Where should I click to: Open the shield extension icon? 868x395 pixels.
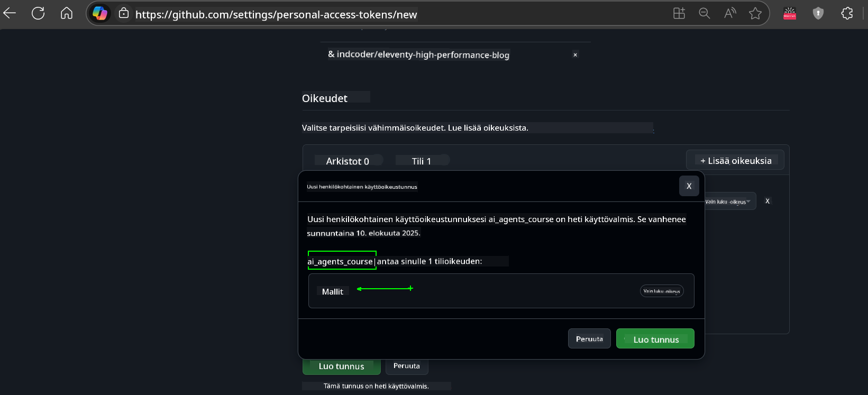tap(818, 14)
